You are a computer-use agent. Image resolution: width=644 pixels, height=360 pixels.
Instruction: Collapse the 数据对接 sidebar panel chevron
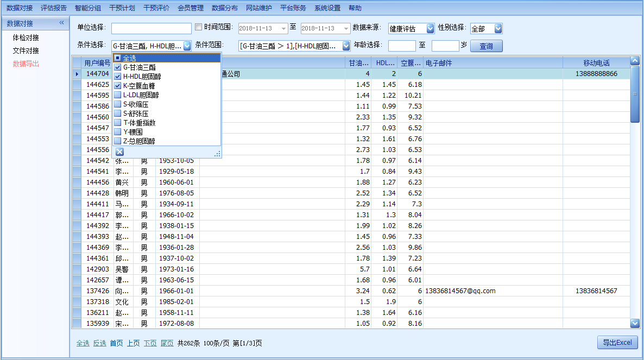61,23
